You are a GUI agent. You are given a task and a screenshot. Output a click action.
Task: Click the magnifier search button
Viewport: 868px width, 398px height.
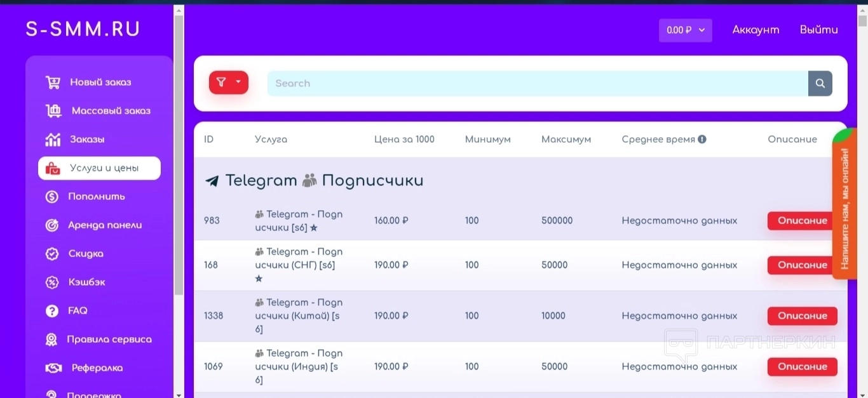(x=820, y=83)
